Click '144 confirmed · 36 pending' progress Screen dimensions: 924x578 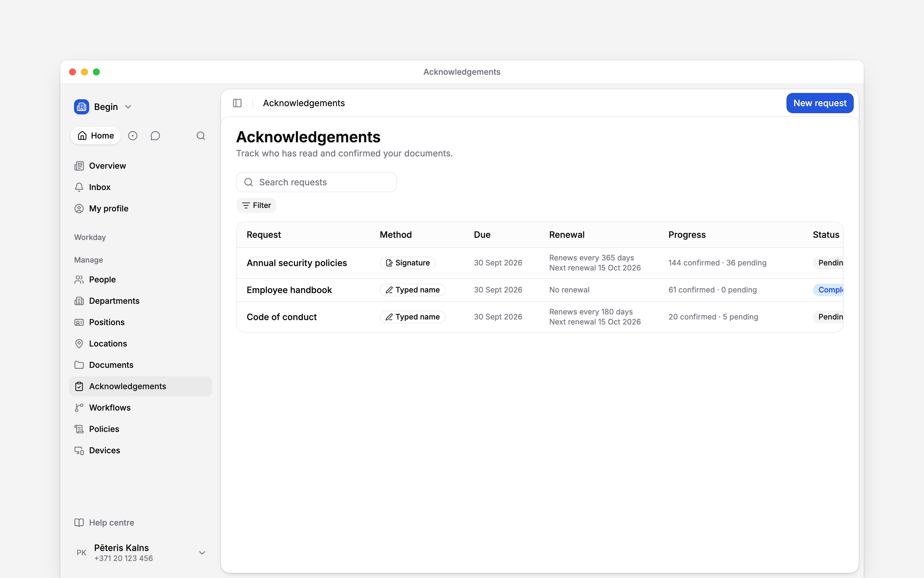pos(717,263)
